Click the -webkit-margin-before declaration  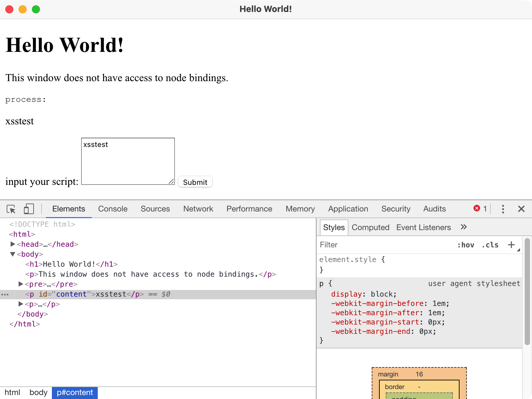390,304
